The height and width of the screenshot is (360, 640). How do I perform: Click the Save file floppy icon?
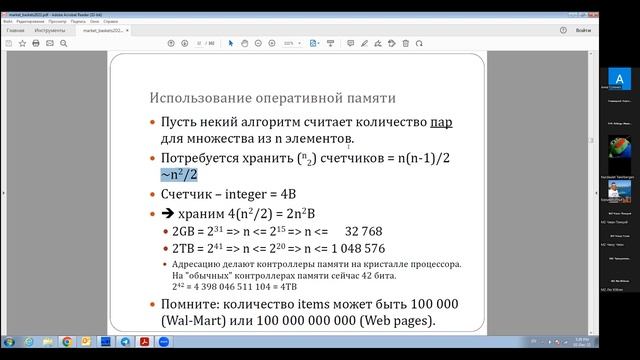[9, 43]
